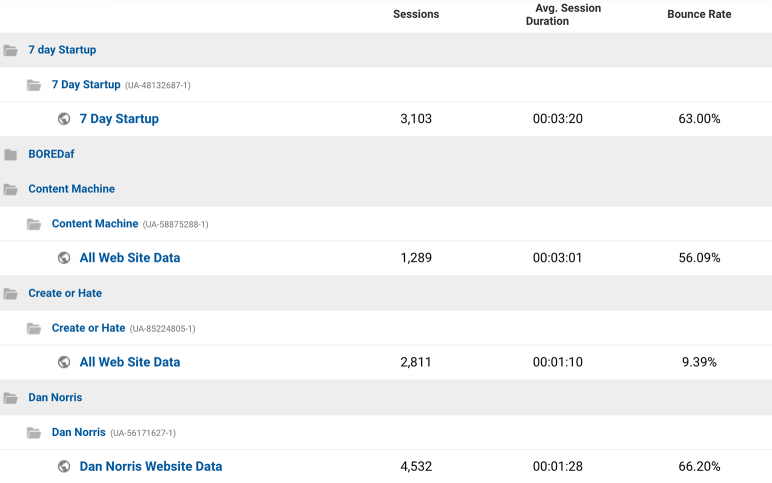Open the 7 Day Startup view link
This screenshot has width=772, height=483.
119,119
